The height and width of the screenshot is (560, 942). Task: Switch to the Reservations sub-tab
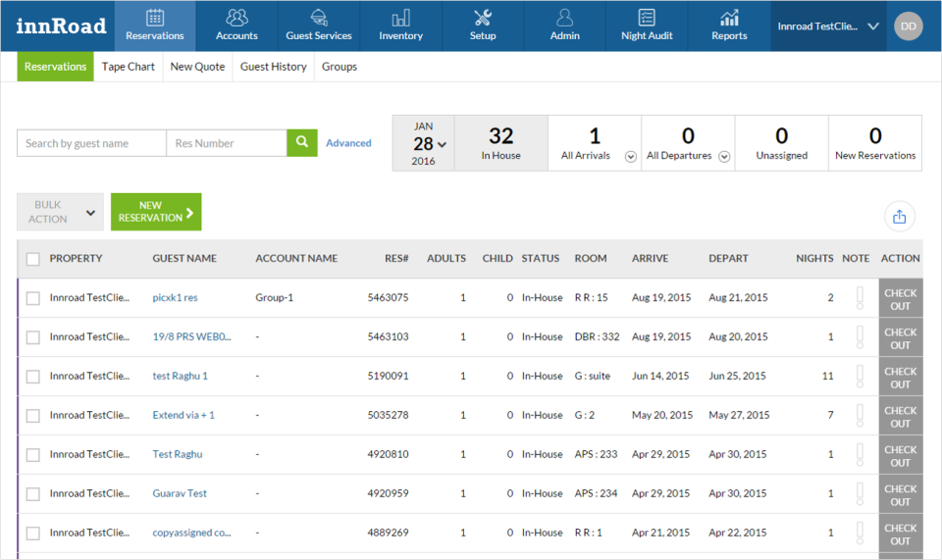coord(55,67)
